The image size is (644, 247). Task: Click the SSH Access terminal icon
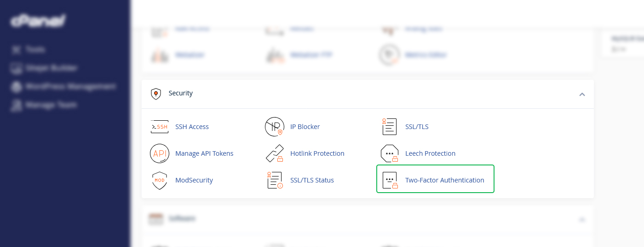pyautogui.click(x=160, y=127)
